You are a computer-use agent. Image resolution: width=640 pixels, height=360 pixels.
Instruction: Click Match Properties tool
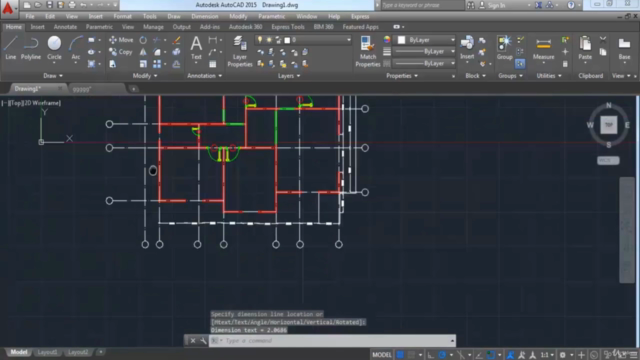point(367,51)
